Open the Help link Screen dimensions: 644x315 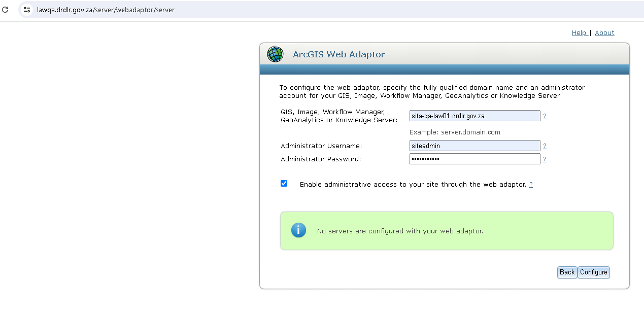pos(579,32)
